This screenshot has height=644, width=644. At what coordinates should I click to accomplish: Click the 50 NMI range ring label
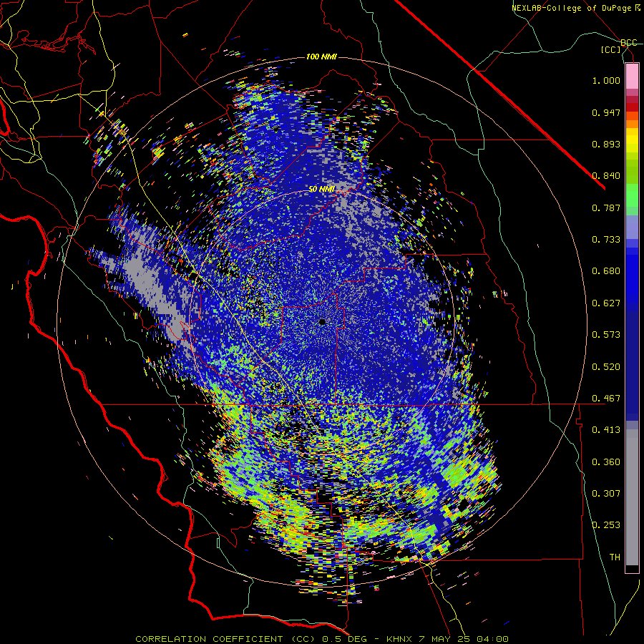pyautogui.click(x=322, y=190)
